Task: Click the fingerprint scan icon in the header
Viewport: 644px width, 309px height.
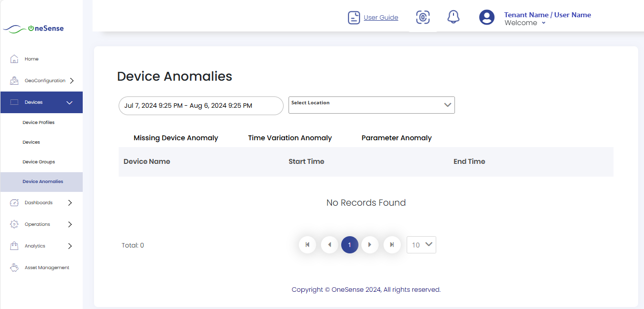Action: 422,17
